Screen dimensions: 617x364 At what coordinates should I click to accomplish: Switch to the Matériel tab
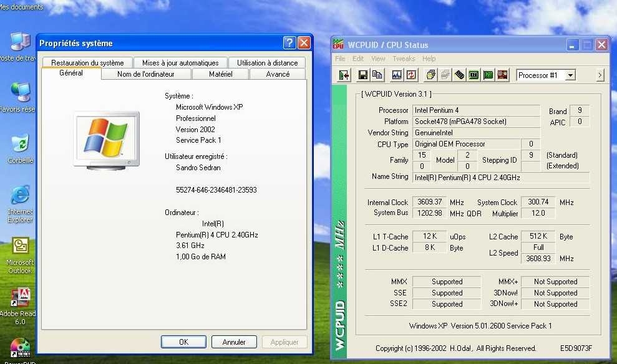[220, 74]
